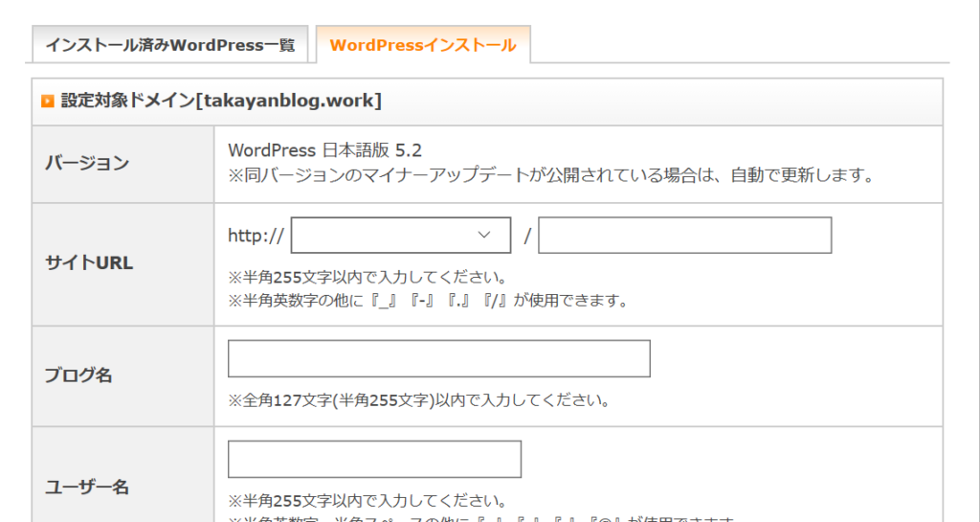Click the minor update auto-update note
Image resolution: width=980 pixels, height=522 pixels.
(x=550, y=175)
